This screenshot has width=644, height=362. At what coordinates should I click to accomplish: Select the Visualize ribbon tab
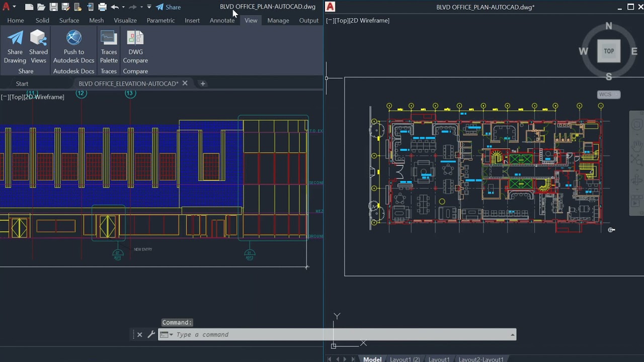tap(125, 21)
